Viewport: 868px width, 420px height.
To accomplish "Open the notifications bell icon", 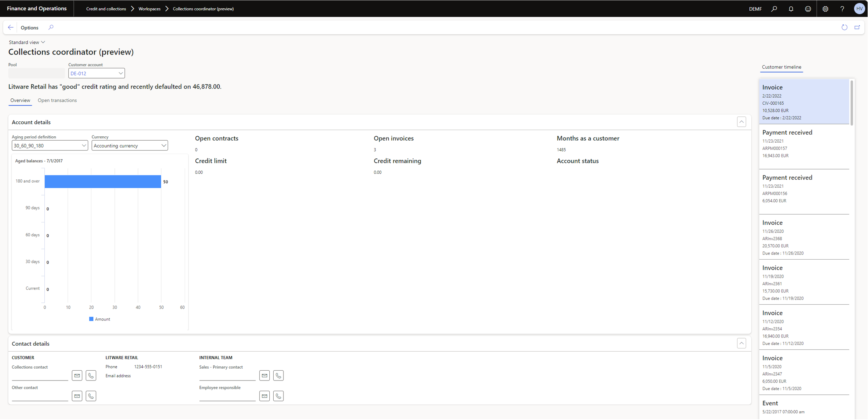I will coord(791,9).
